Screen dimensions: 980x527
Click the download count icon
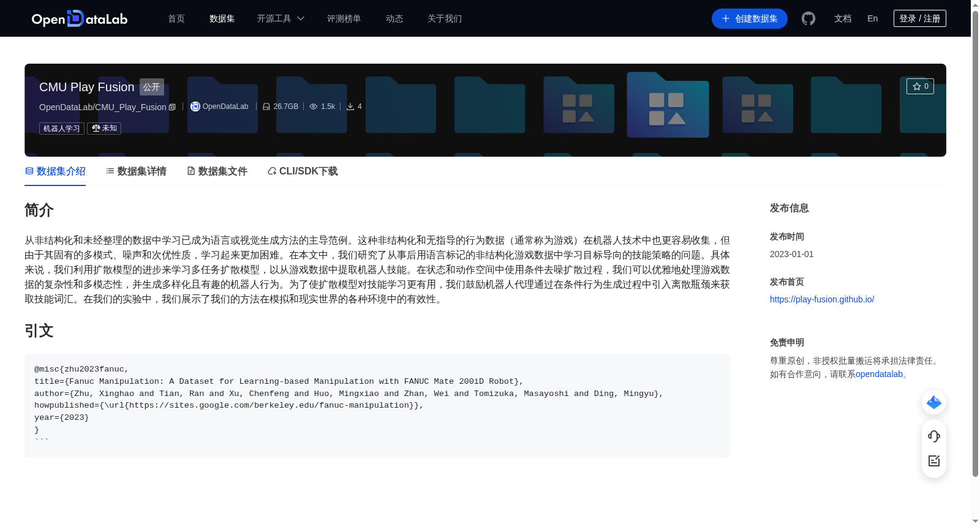350,107
